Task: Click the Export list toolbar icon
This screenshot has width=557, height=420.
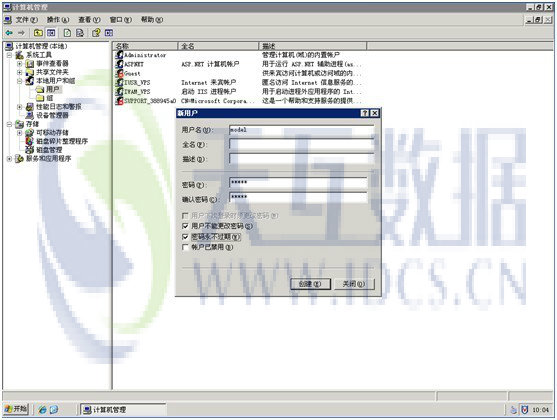Action: point(80,33)
